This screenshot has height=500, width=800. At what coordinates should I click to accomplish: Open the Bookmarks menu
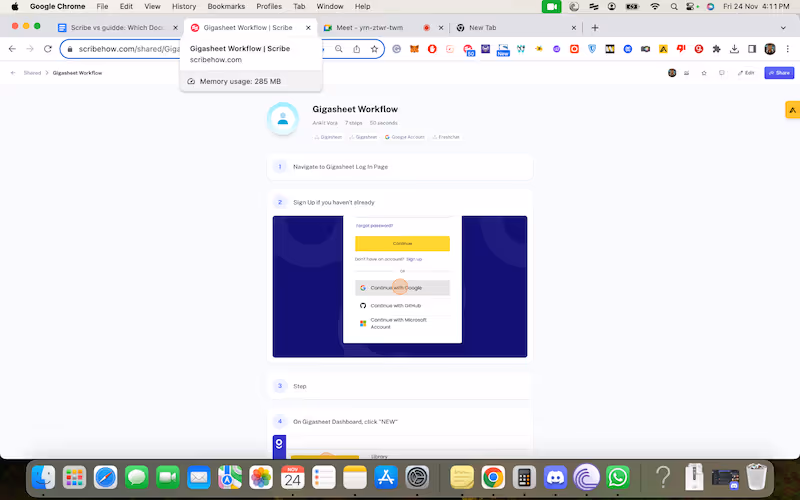226,7
